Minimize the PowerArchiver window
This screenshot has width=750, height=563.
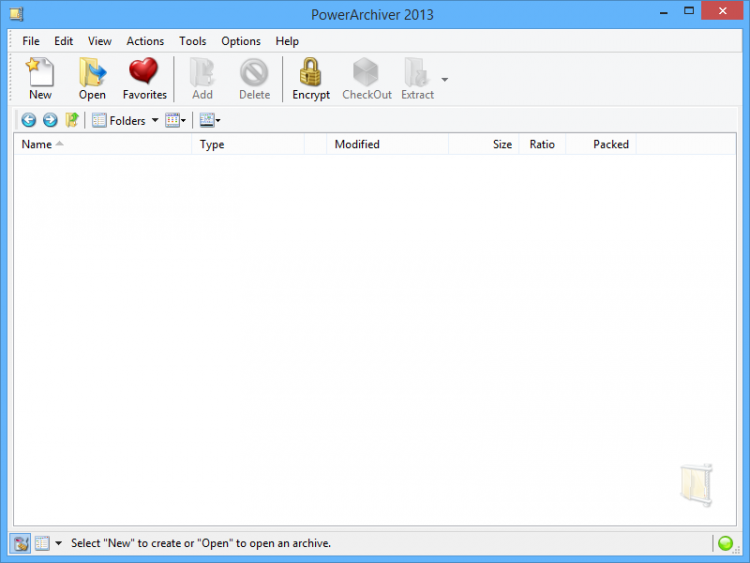(x=663, y=12)
